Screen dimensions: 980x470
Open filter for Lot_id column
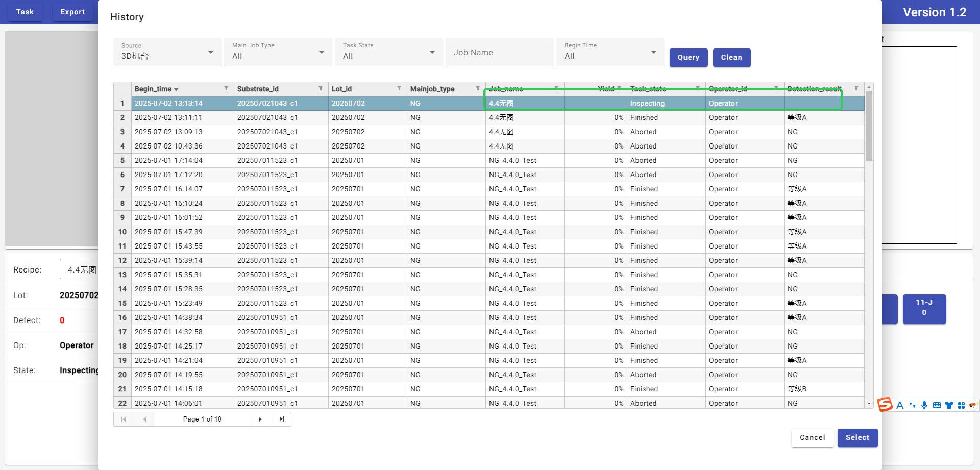click(x=399, y=89)
